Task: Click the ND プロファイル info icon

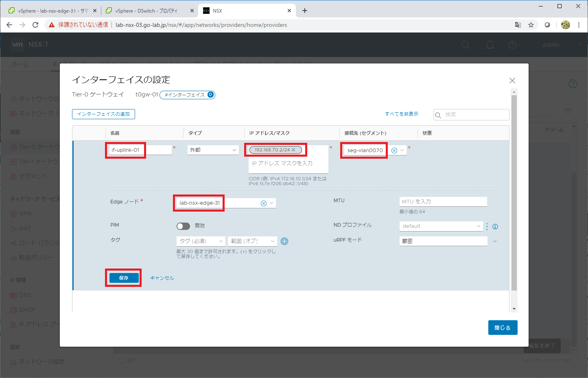Action: click(x=495, y=227)
